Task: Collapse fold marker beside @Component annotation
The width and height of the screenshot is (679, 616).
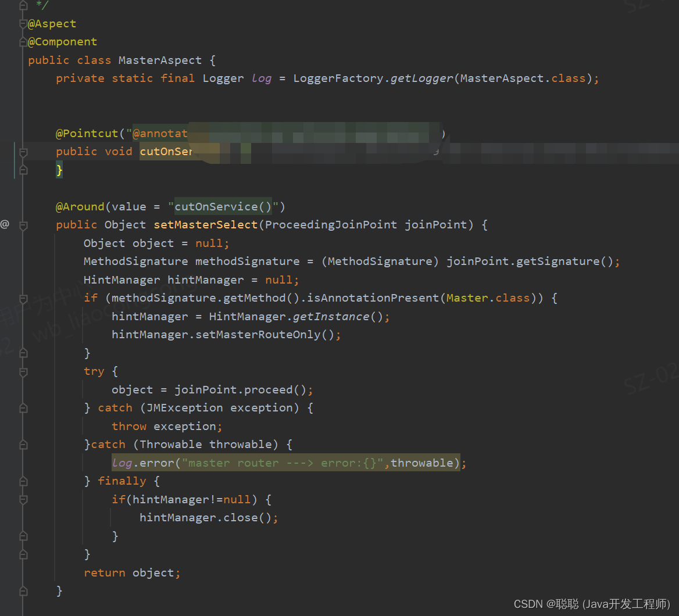Action: (x=23, y=42)
